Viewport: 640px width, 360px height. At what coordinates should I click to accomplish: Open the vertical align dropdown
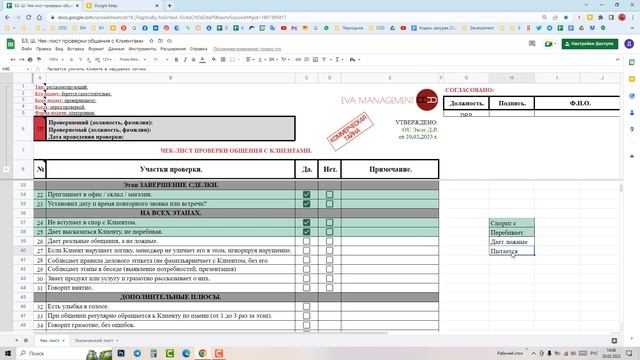pos(261,60)
